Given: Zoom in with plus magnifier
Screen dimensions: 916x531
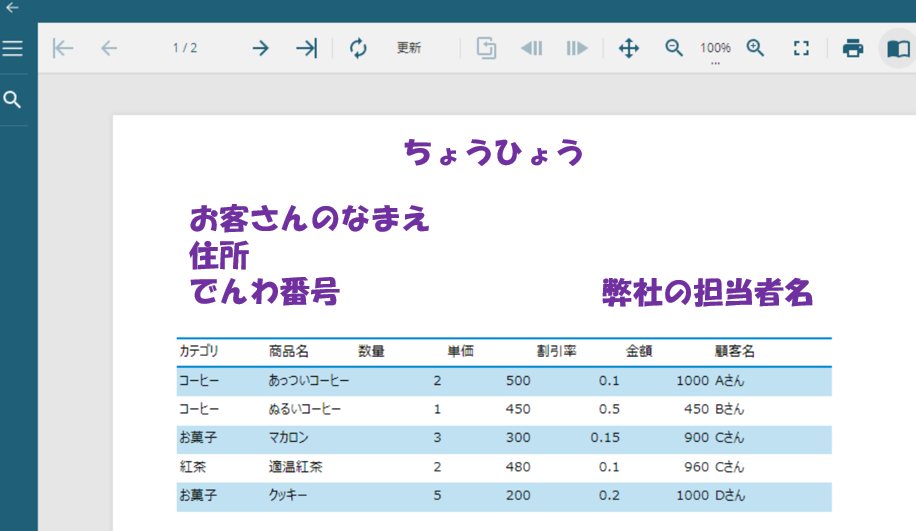Looking at the screenshot, I should pos(756,48).
